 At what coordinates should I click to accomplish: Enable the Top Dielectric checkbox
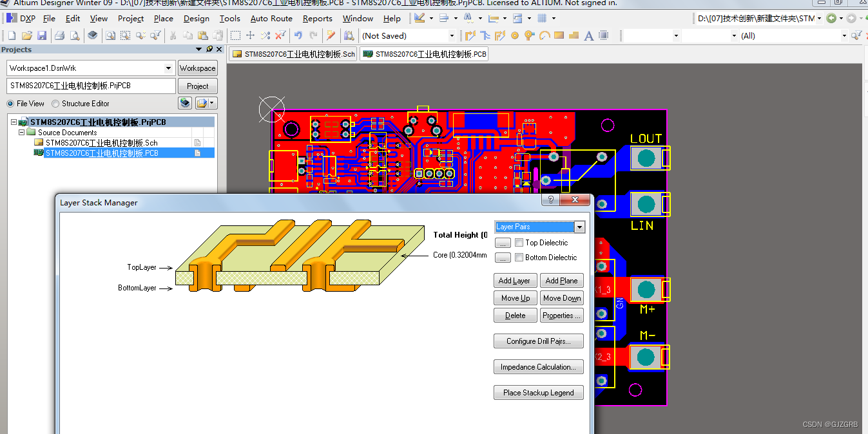519,243
